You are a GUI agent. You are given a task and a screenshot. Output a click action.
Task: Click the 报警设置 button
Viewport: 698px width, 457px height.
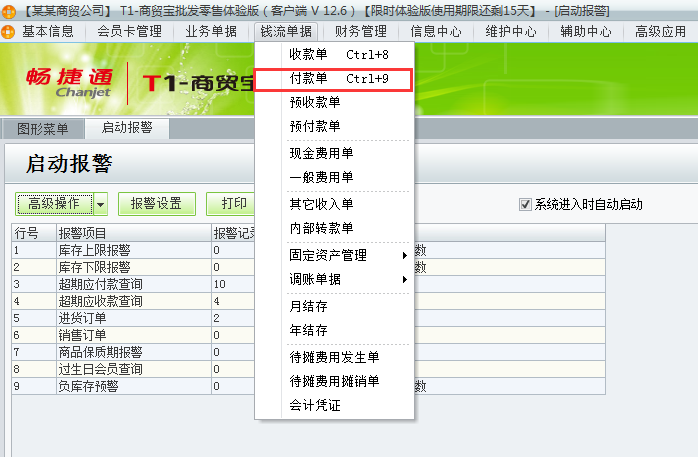pos(157,204)
